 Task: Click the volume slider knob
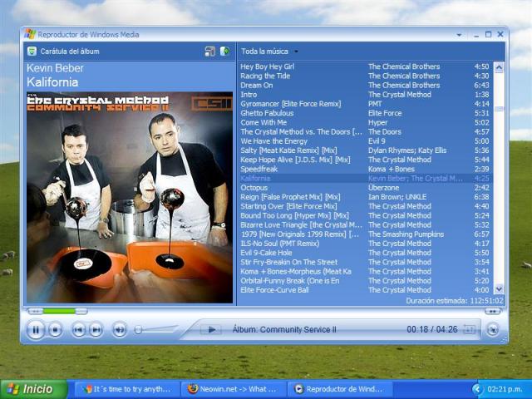click(x=138, y=329)
